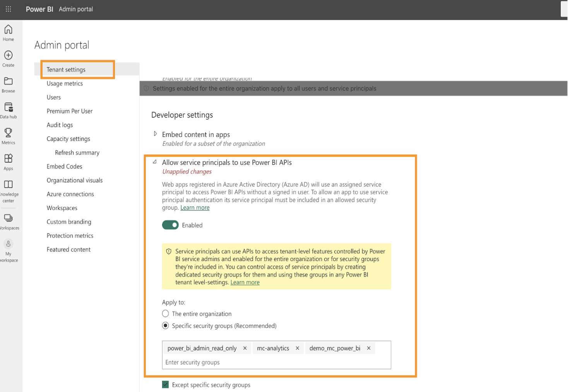Select The entire organization radio button
This screenshot has height=392, width=568.
tap(166, 314)
